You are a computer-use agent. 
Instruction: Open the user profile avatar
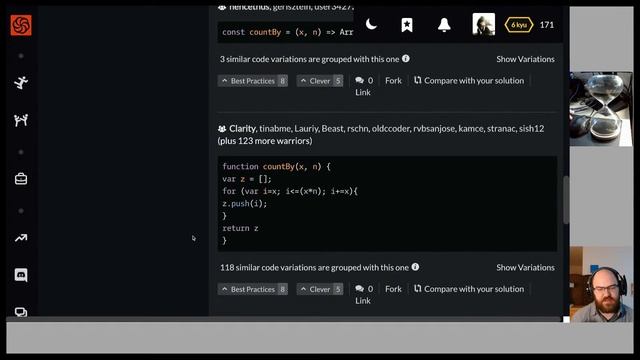tap(484, 24)
